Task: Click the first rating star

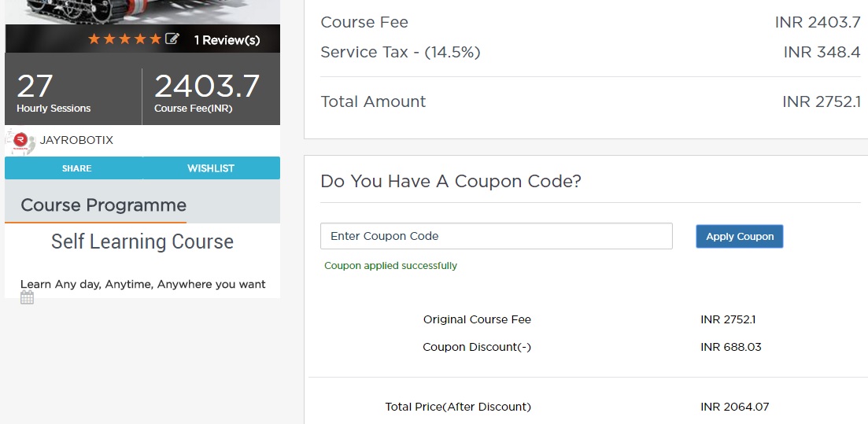Action: pyautogui.click(x=94, y=39)
